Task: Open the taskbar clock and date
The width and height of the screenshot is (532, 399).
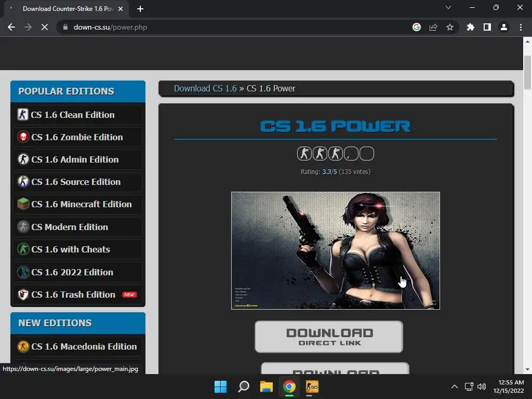Action: [509, 387]
